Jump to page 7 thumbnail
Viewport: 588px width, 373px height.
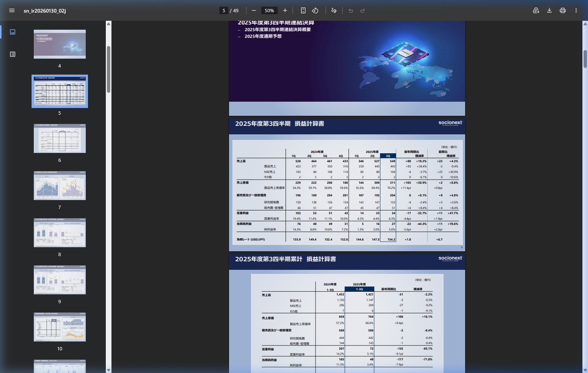pos(60,186)
